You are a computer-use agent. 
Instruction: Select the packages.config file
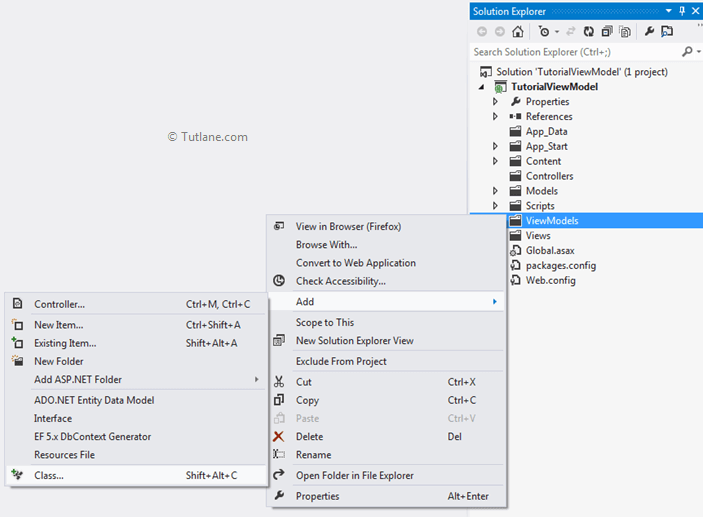(561, 265)
